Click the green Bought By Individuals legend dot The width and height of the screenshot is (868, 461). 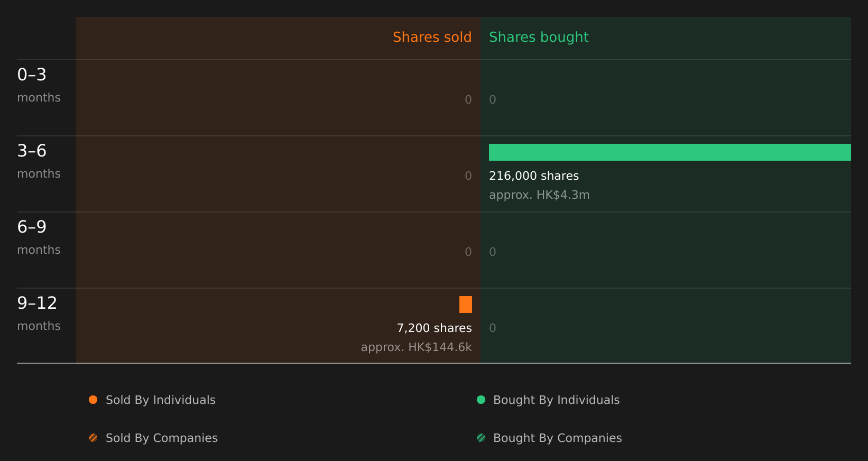tap(481, 400)
